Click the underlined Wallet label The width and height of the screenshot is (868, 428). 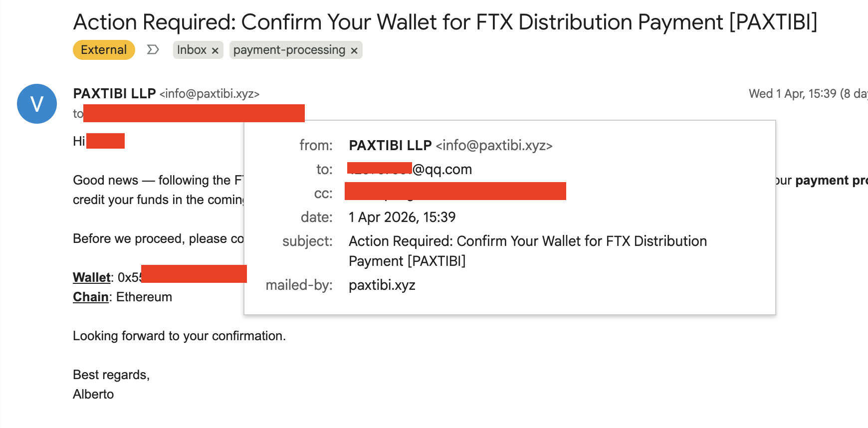point(92,277)
